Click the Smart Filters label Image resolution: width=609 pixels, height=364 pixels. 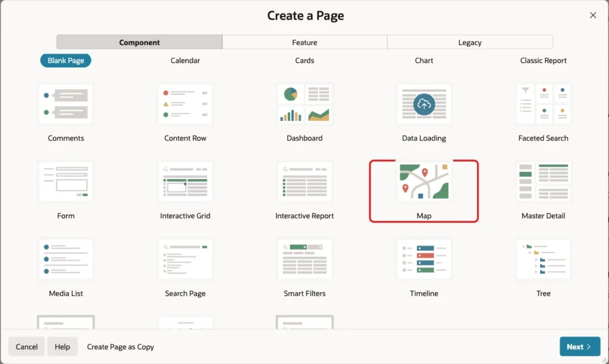coord(304,293)
